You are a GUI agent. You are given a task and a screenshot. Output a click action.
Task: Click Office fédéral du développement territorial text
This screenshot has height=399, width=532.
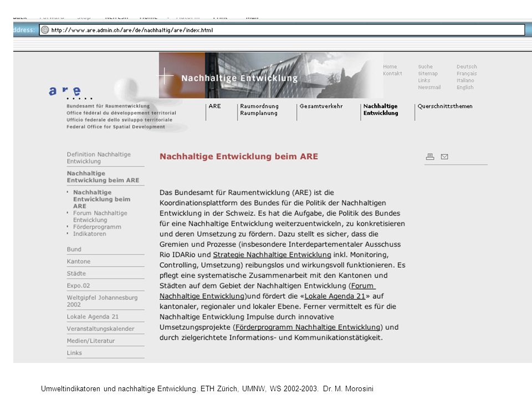click(x=121, y=113)
